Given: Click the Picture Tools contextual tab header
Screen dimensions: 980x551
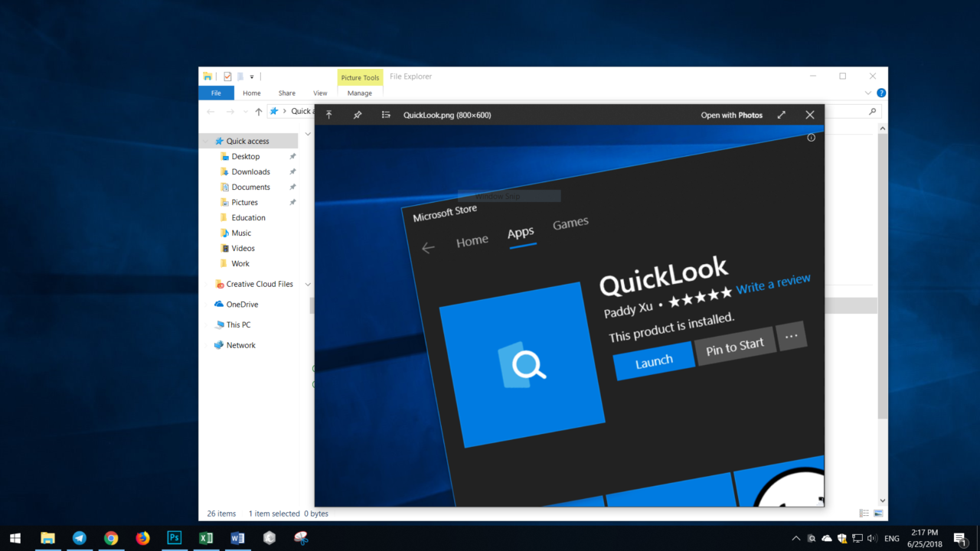Looking at the screenshot, I should (x=360, y=77).
